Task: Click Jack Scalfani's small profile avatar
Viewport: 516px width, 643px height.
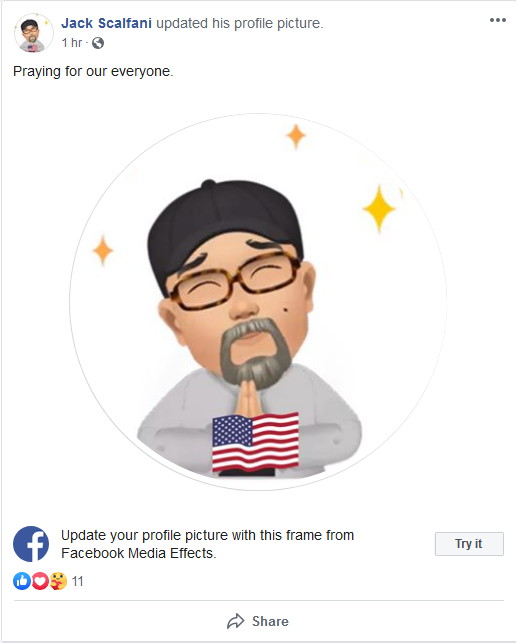Action: (34, 33)
